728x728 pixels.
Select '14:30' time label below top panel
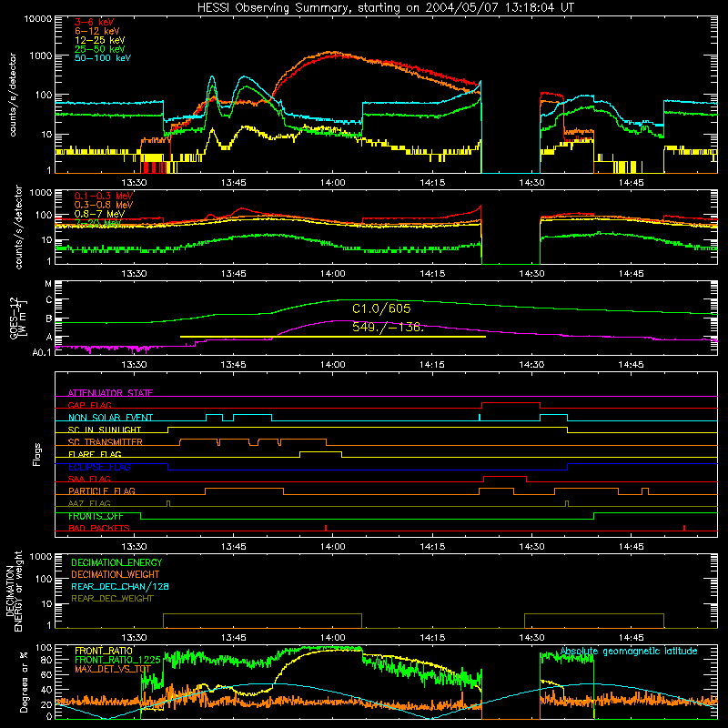[x=531, y=183]
